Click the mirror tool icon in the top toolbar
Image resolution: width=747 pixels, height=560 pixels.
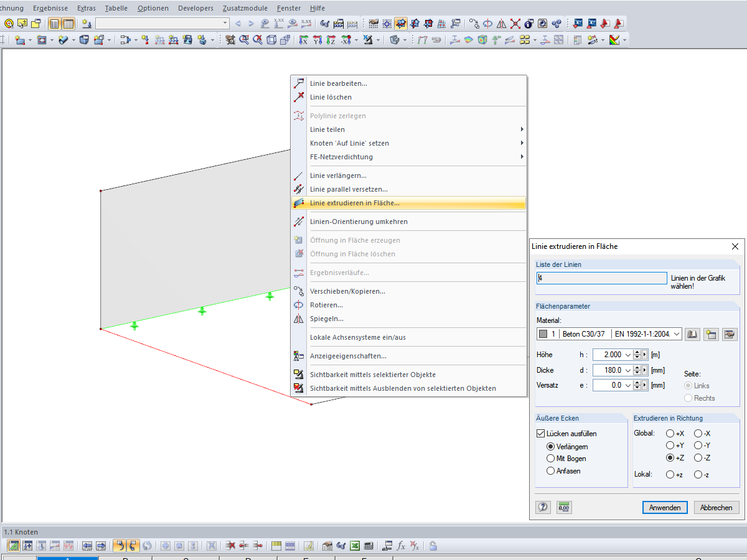point(502,24)
